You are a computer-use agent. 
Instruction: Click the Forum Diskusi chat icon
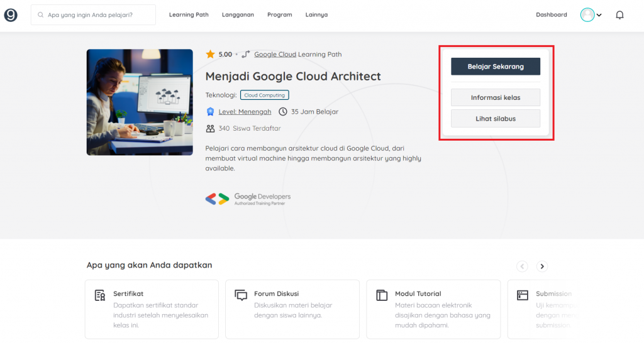pyautogui.click(x=241, y=295)
